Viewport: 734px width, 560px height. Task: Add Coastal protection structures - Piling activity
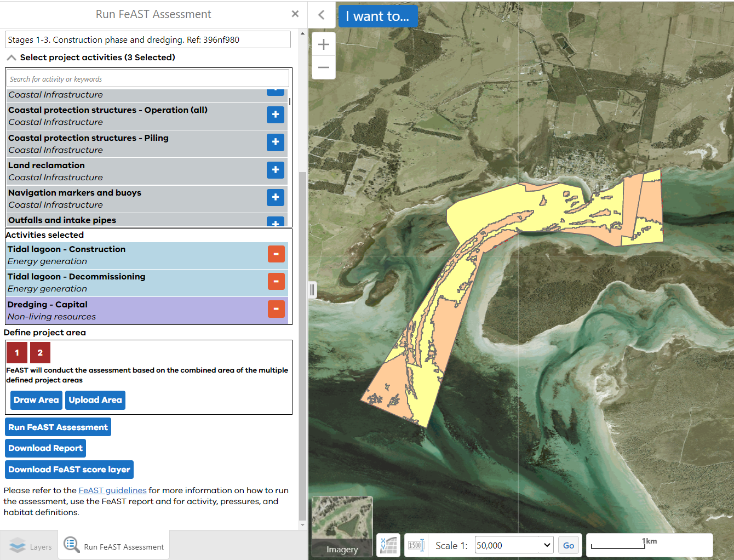click(x=276, y=142)
